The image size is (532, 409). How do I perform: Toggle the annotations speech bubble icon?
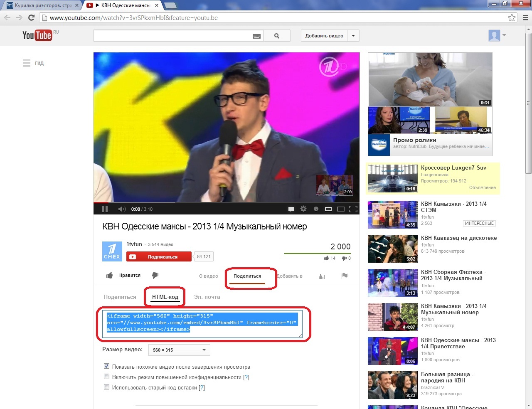(291, 209)
